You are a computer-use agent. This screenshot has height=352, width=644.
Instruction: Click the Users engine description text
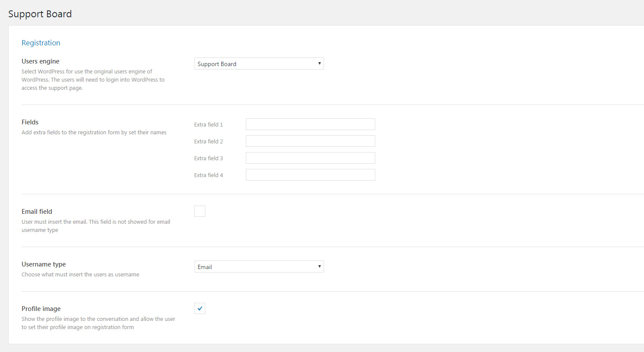coord(93,80)
